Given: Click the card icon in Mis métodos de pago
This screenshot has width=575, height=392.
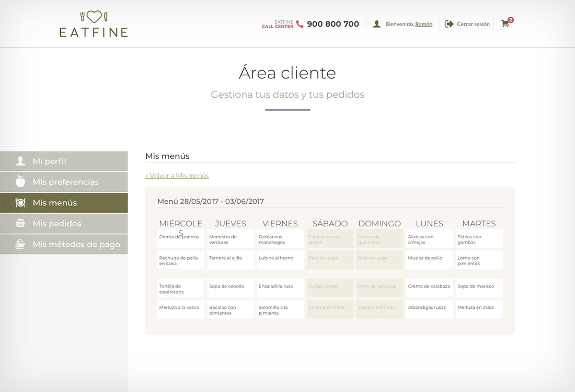Looking at the screenshot, I should click(20, 244).
